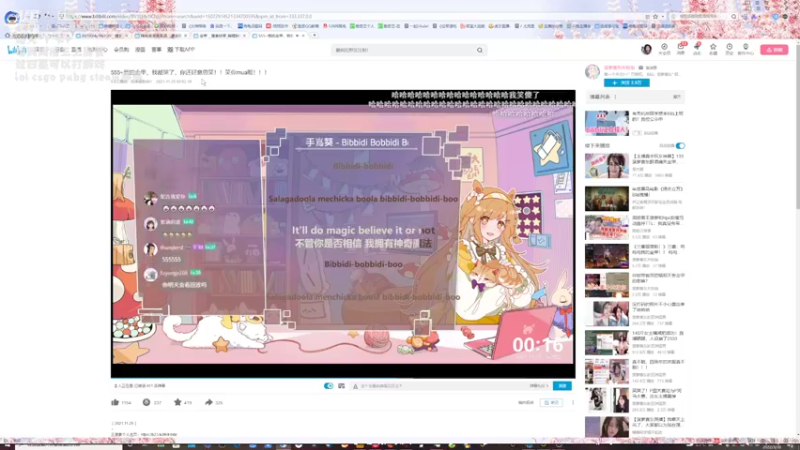The width and height of the screenshot is (800, 450).
Task: Open the second item in the top navigation
Action: tap(61, 49)
